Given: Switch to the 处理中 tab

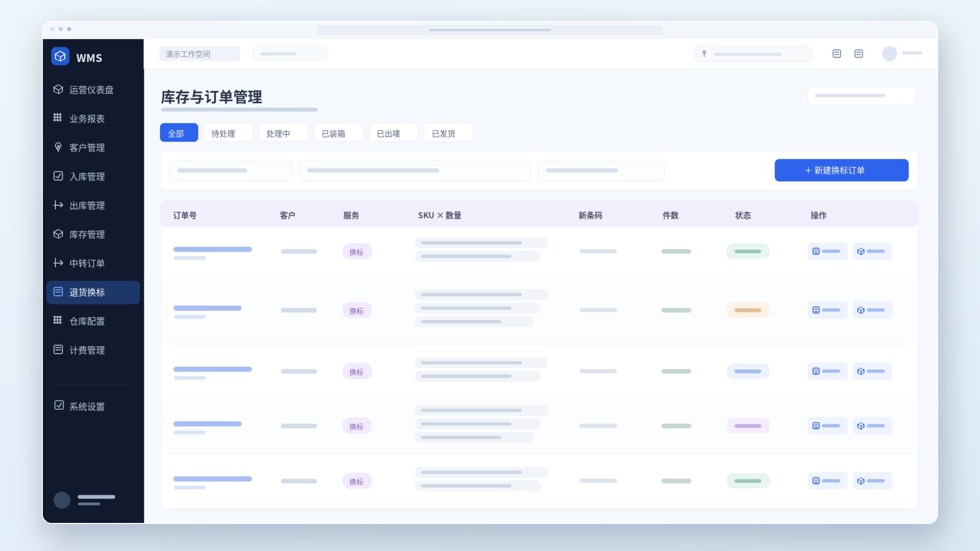Looking at the screenshot, I should tap(283, 133).
